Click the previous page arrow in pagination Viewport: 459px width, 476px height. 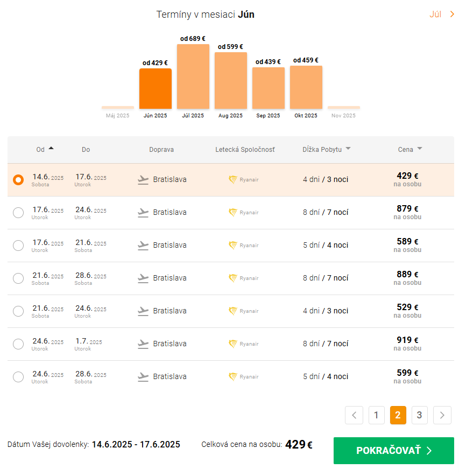[x=354, y=415]
